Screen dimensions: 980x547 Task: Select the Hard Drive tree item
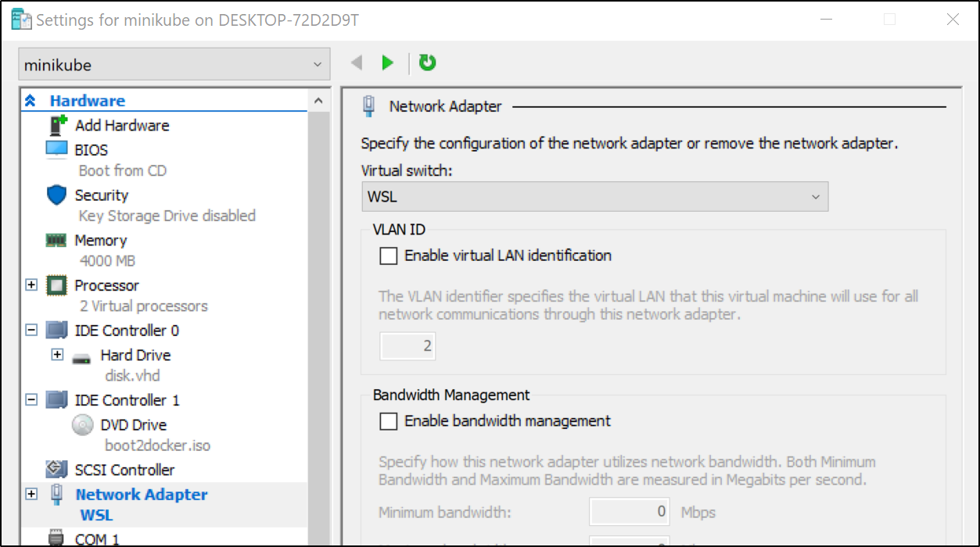coord(135,356)
